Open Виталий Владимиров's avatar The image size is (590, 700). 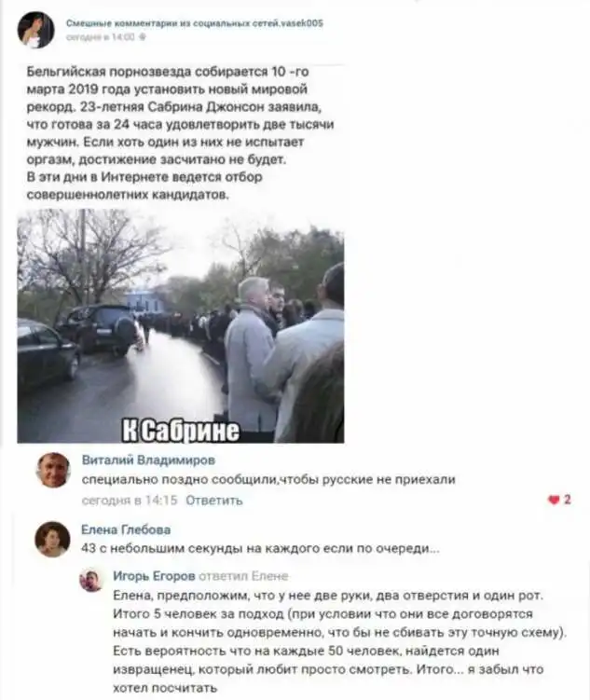53,470
